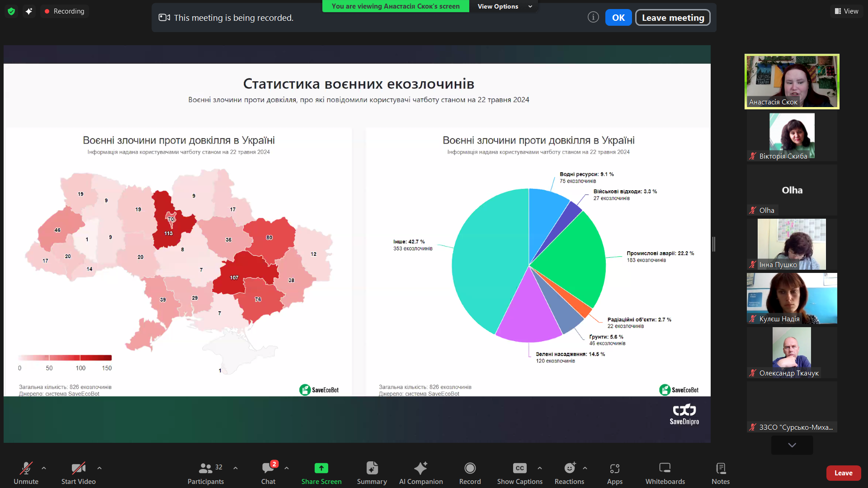Select Анастасія Скок video thumbnail
The image size is (868, 488).
point(792,81)
